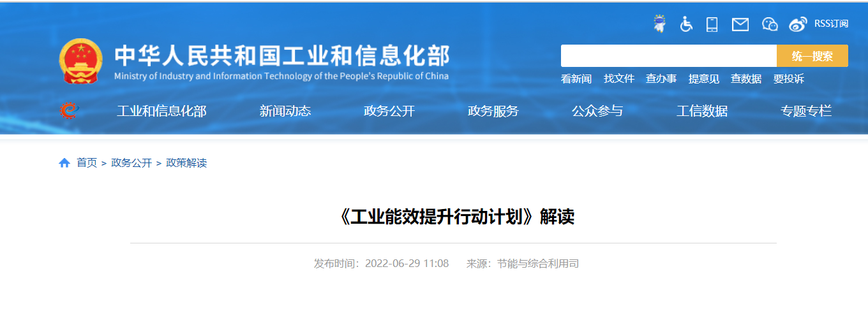Open the 查数据 quick link
The height and width of the screenshot is (311, 868).
746,79
